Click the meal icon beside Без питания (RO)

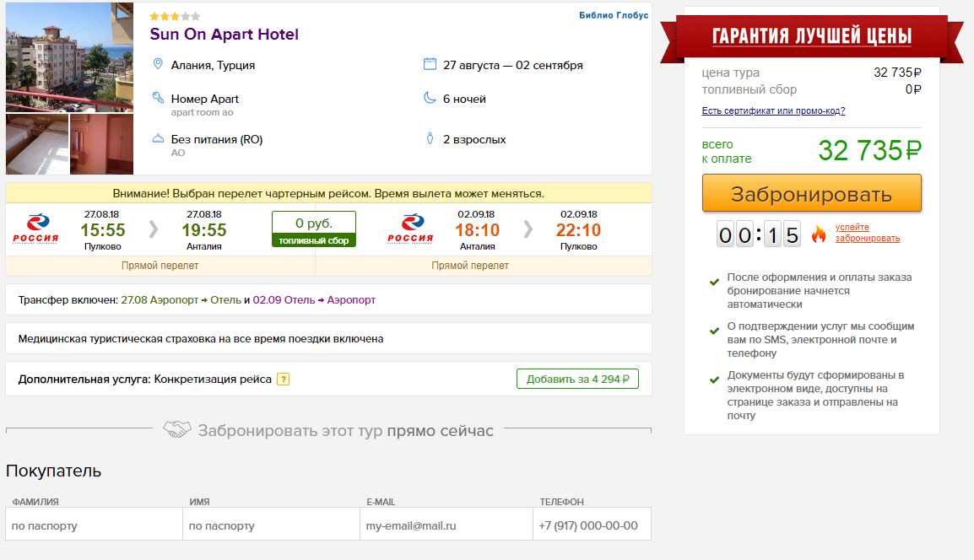[159, 138]
